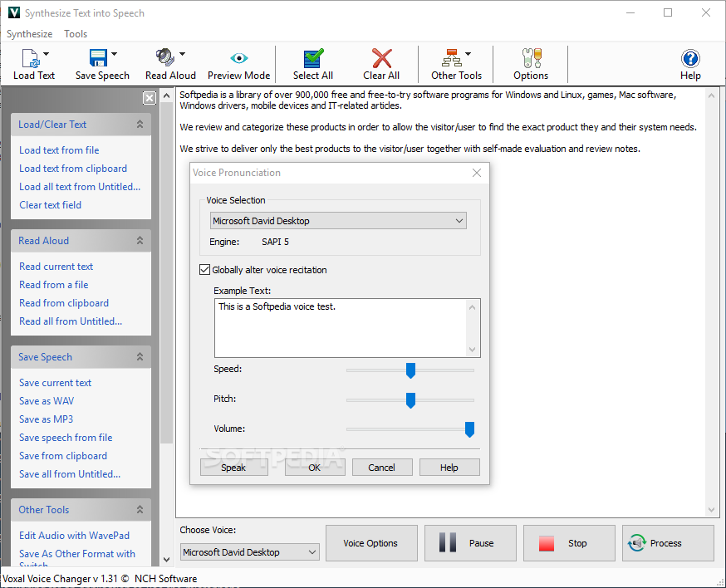The height and width of the screenshot is (588, 726).
Task: Click OK in Voice Pronunciation dialog
Action: pos(315,467)
